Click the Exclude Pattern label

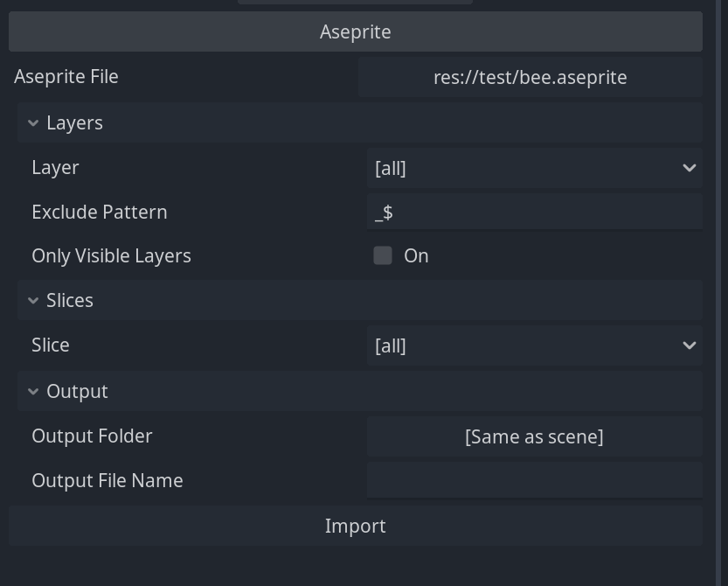pyautogui.click(x=100, y=213)
